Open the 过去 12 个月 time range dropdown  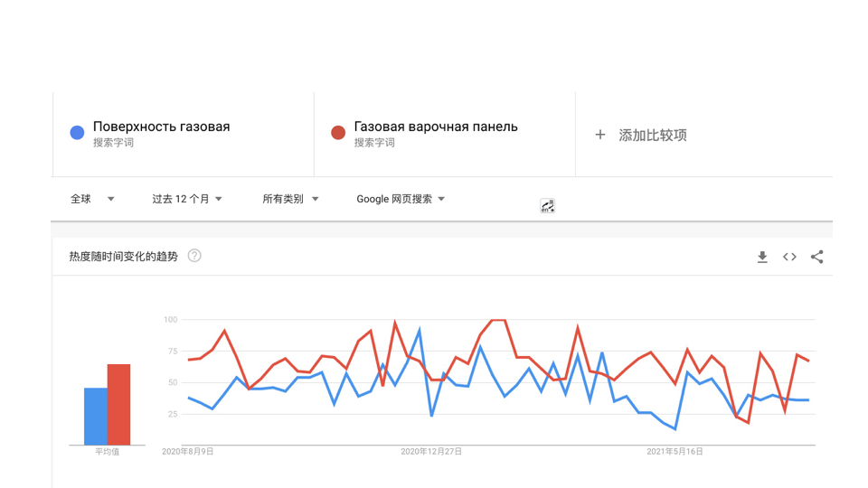click(187, 199)
